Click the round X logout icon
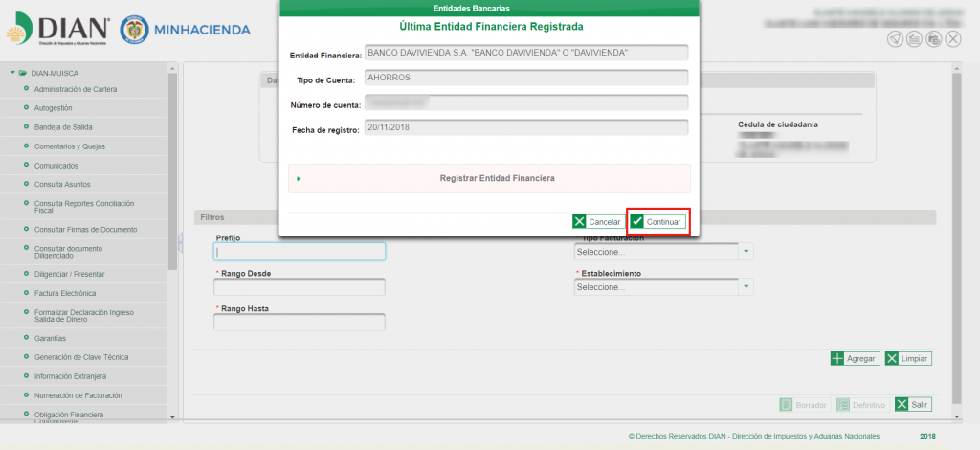This screenshot has width=980, height=450. (x=952, y=39)
